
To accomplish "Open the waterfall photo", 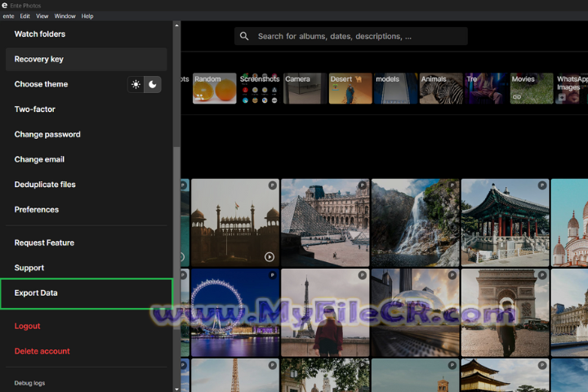I will tap(415, 223).
